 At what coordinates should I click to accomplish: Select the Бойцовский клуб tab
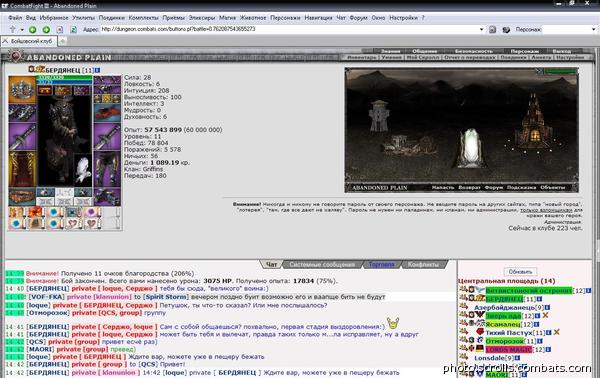click(29, 41)
